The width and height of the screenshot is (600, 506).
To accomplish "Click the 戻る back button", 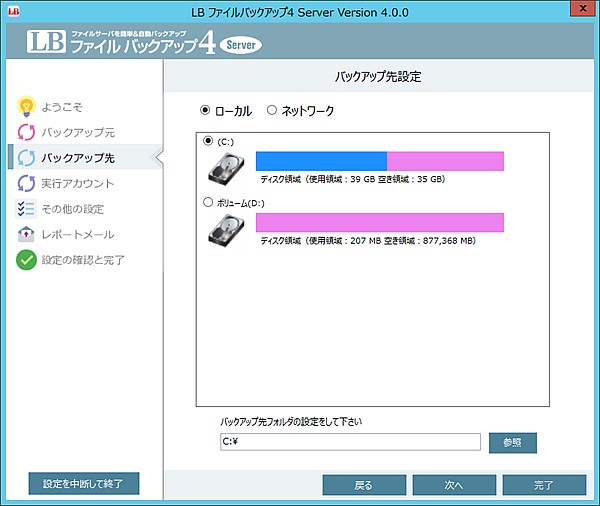I will 364,485.
